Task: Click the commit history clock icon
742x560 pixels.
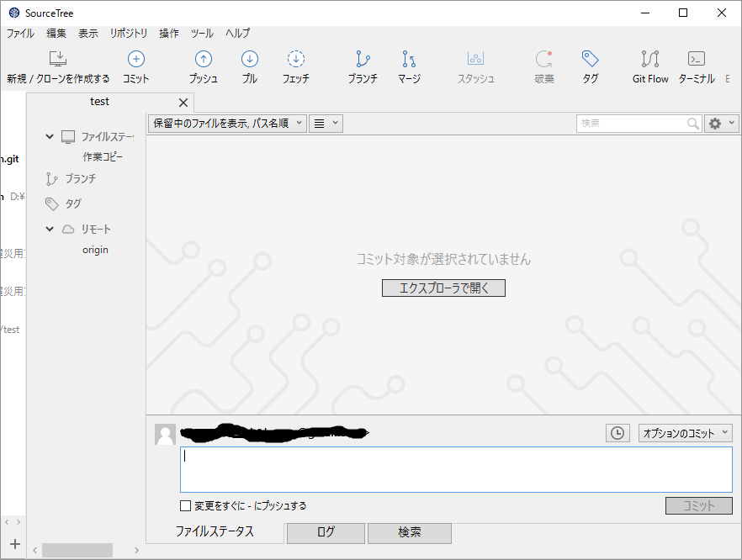Action: (617, 433)
